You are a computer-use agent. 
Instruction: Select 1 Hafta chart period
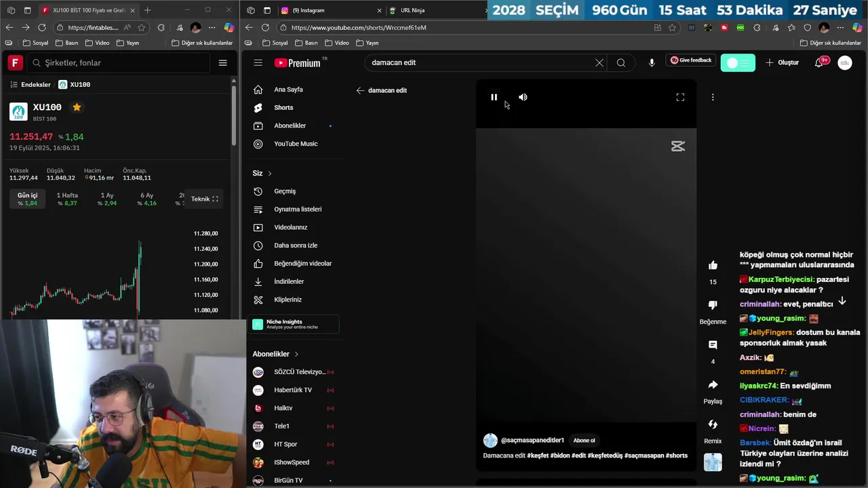coord(67,199)
